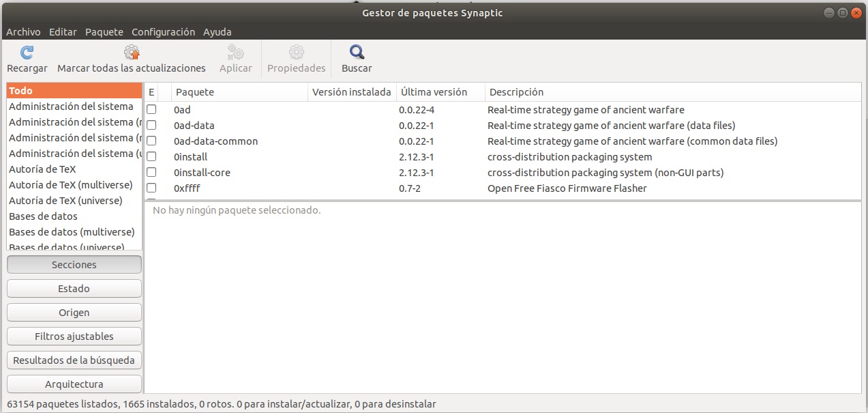868x413 pixels.
Task: Sort by Última versión column header
Action: [x=440, y=92]
